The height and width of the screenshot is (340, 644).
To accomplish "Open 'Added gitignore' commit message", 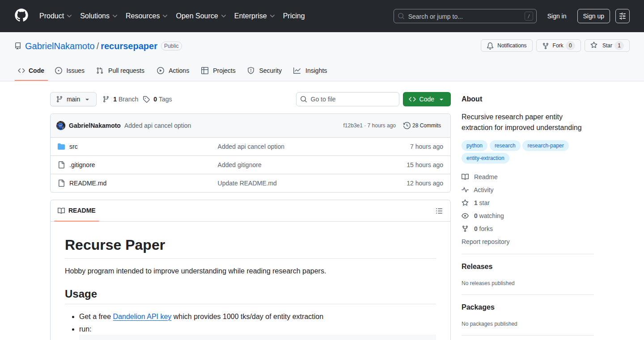I will (240, 165).
